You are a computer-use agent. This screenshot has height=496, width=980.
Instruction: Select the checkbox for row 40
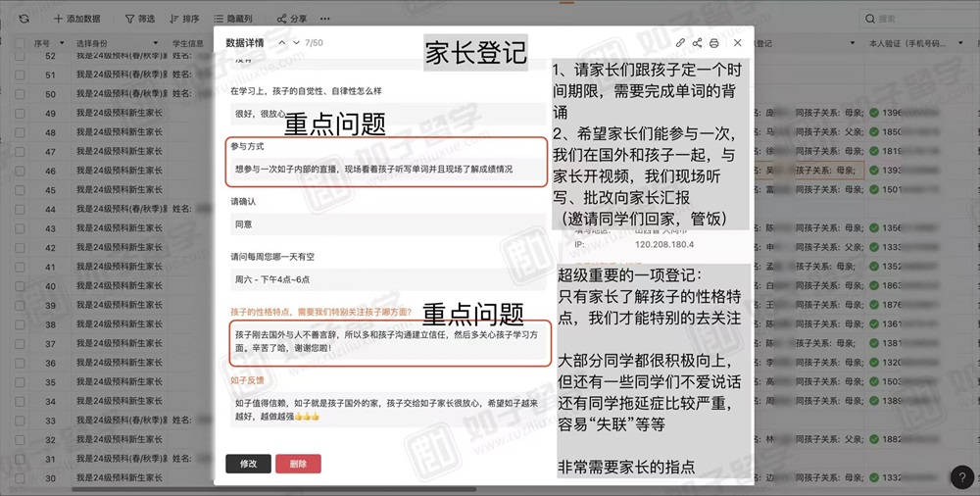tap(20, 286)
